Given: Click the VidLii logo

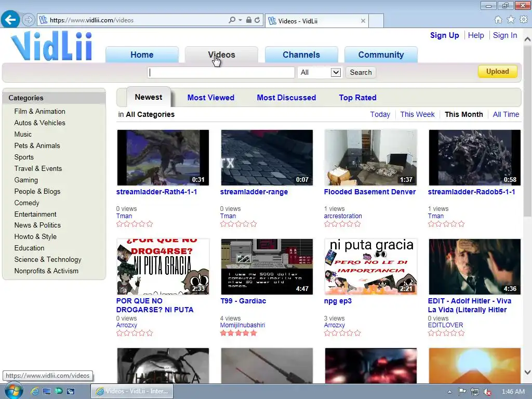Looking at the screenshot, I should click(x=51, y=46).
